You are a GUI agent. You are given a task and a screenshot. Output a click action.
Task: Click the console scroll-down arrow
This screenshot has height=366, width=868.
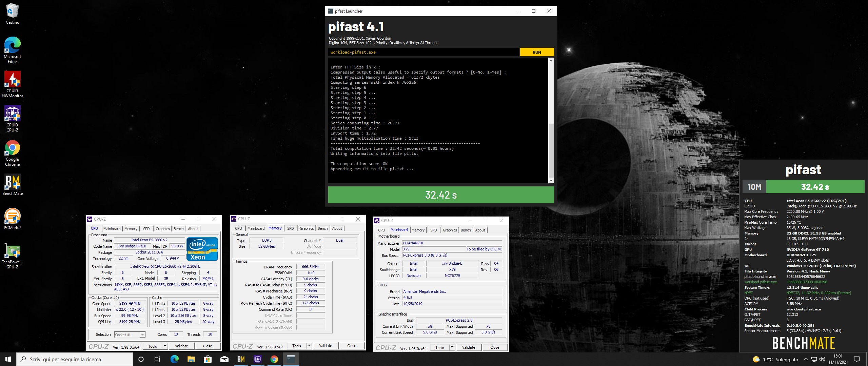coord(551,181)
